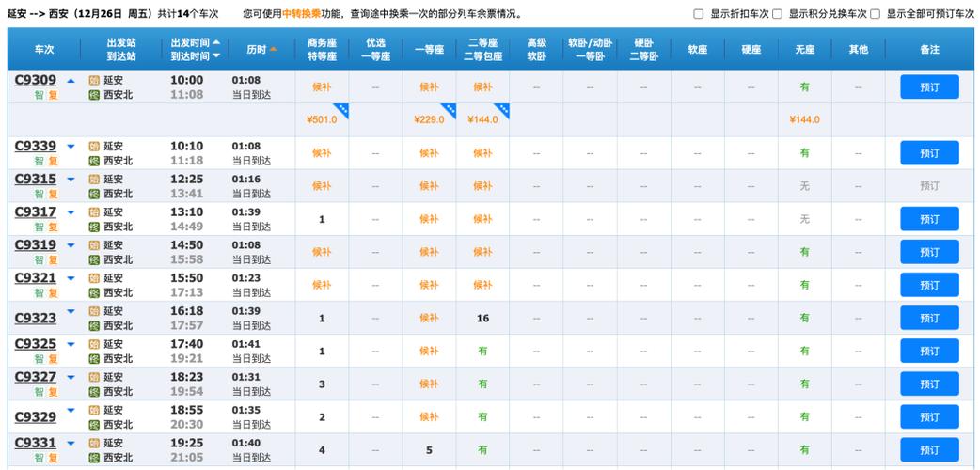This screenshot has height=470, width=980.
Task: Select 候补 first class for C9339
Action: point(429,153)
